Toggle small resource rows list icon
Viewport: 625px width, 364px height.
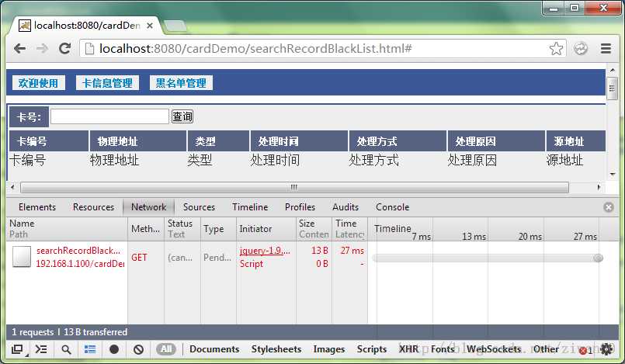[90, 349]
